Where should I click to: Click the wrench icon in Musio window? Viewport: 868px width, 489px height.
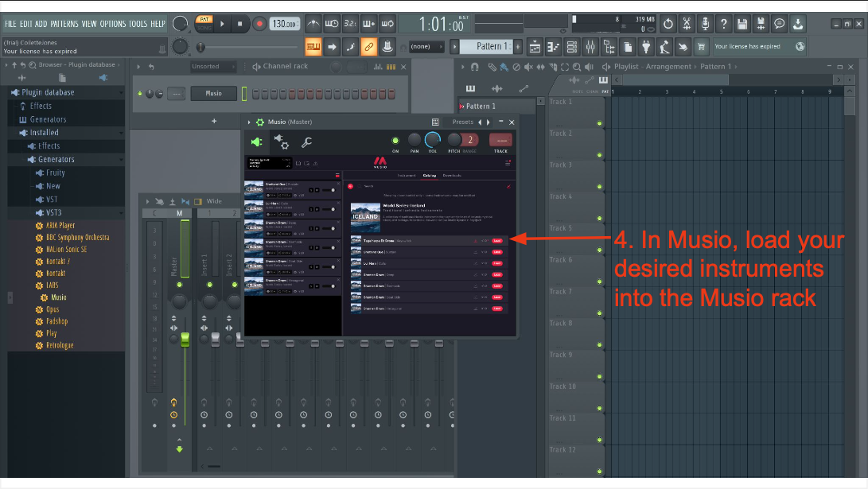306,143
